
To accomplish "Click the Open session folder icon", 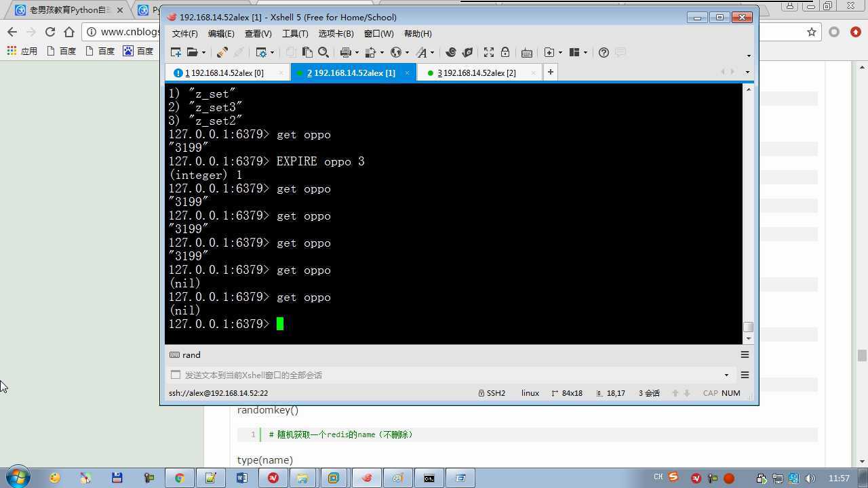I will tap(192, 52).
